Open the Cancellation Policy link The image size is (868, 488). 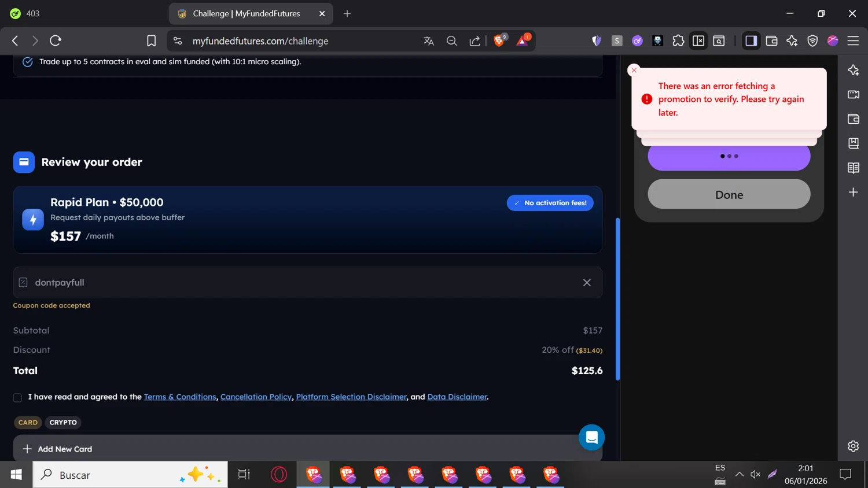pos(256,397)
